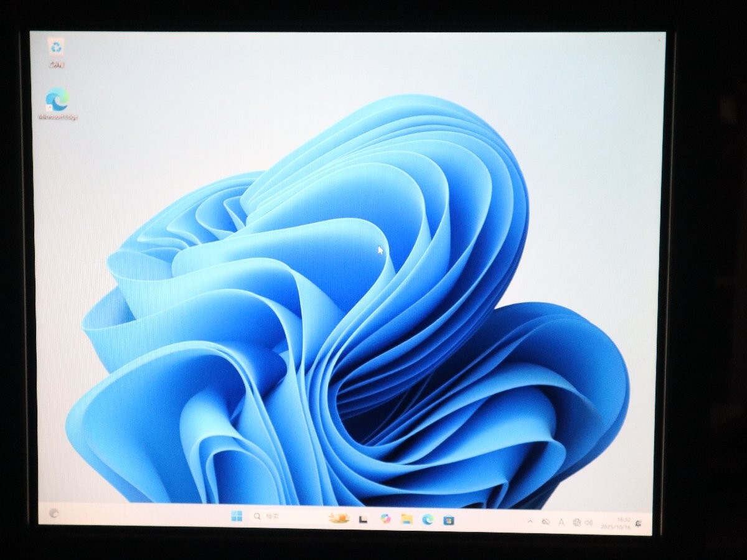Click the cloud sync tray icon
747x560 pixels.
(x=546, y=522)
